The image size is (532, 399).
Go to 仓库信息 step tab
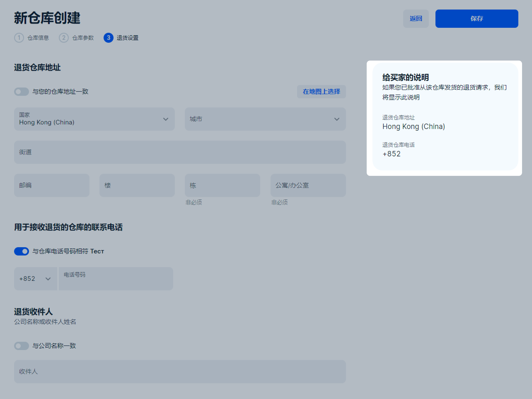click(x=38, y=38)
